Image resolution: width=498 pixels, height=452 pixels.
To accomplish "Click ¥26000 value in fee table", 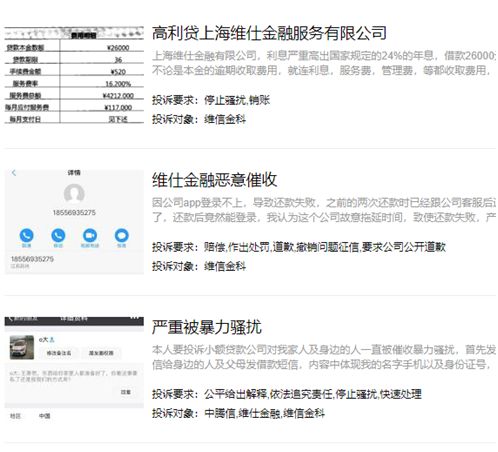I will 118,48.
